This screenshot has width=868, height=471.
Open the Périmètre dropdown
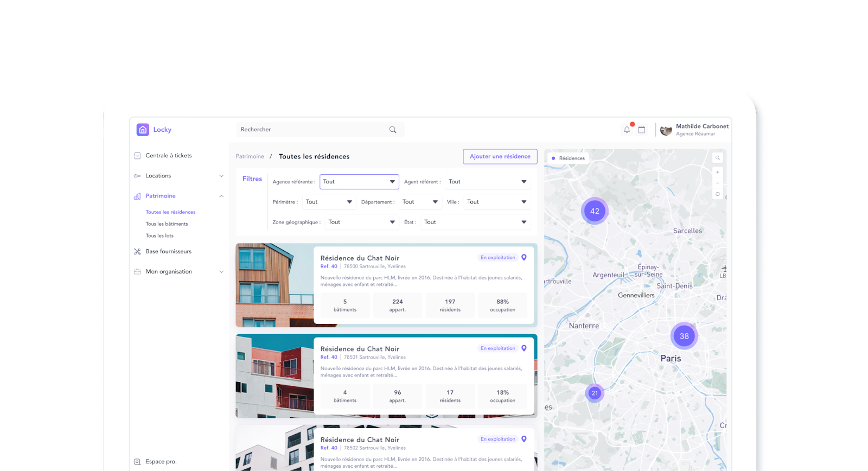click(x=329, y=202)
